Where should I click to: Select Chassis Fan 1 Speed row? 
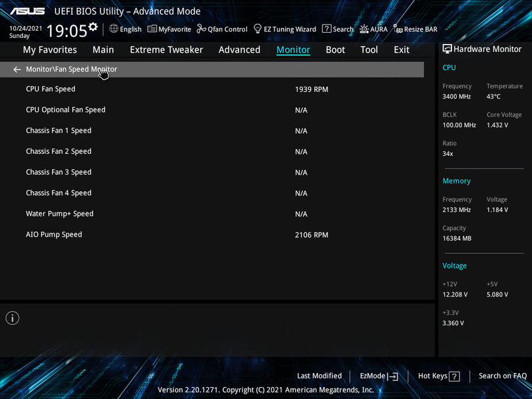click(x=212, y=131)
